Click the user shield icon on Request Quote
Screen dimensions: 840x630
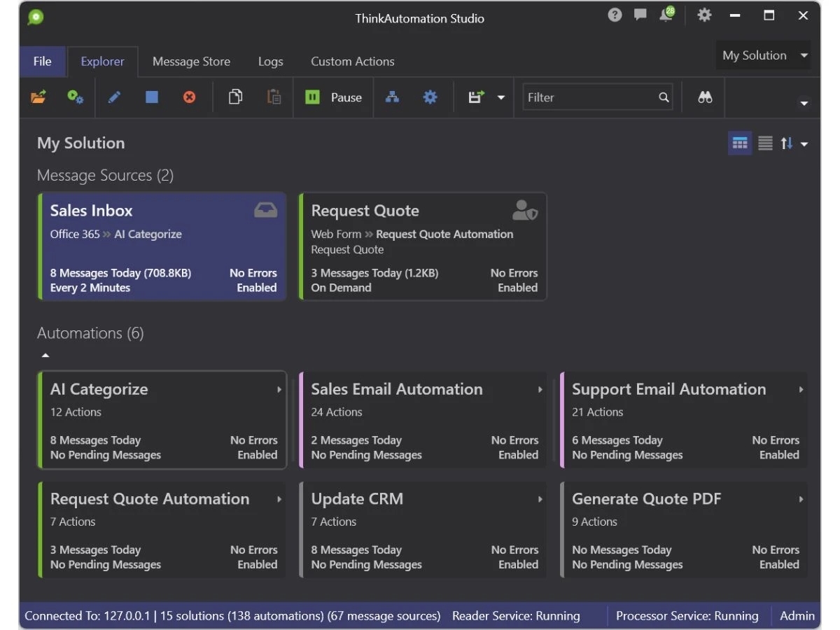coord(525,210)
